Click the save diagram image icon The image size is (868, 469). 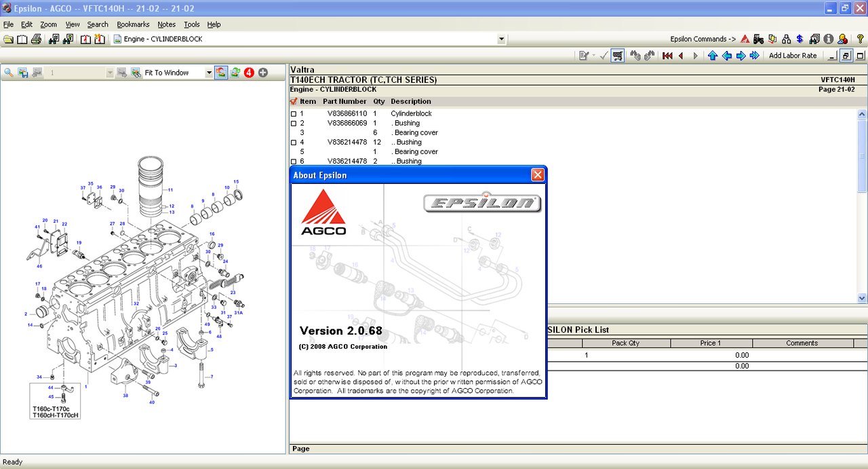point(23,73)
